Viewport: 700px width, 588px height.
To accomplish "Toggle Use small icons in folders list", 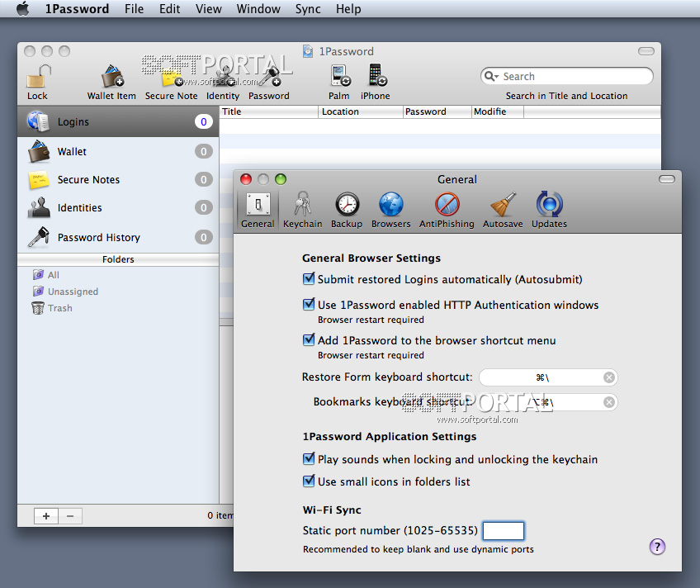I will (x=309, y=481).
